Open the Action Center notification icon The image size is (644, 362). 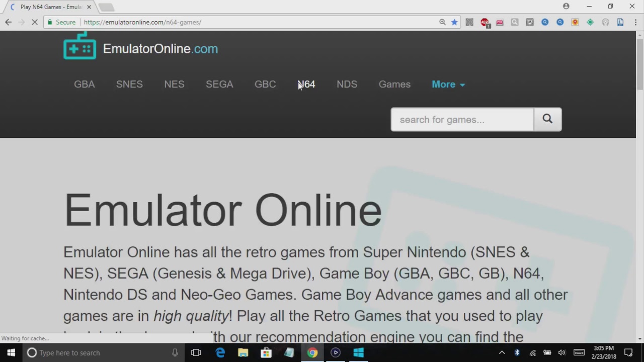(x=628, y=352)
